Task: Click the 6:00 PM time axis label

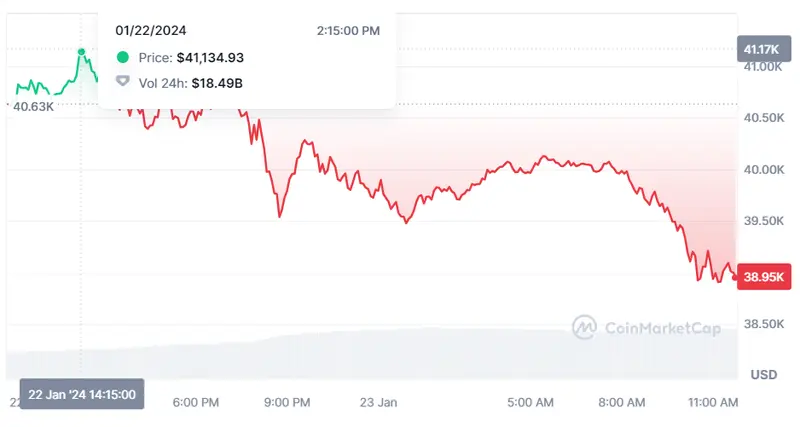Action: tap(196, 402)
